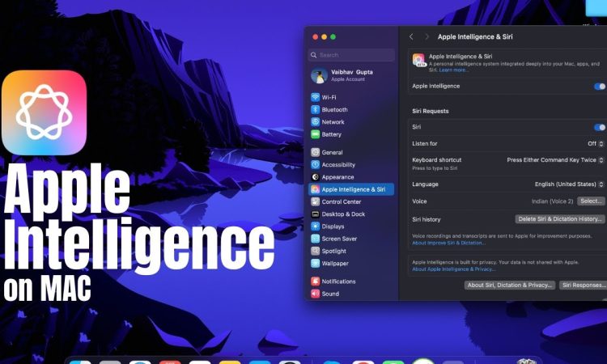Screen dimensions: 607x364
Task: Click the Select... voice button
Action: (591, 201)
